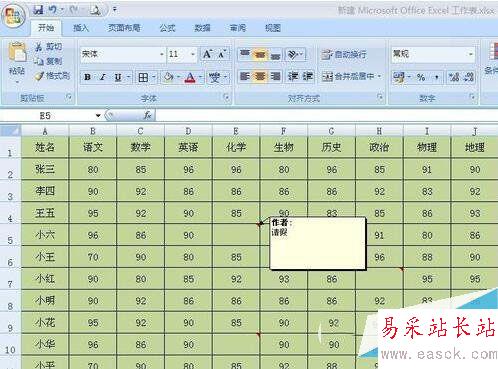
Task: Activate the format painter 格式刷
Action: [x=53, y=76]
